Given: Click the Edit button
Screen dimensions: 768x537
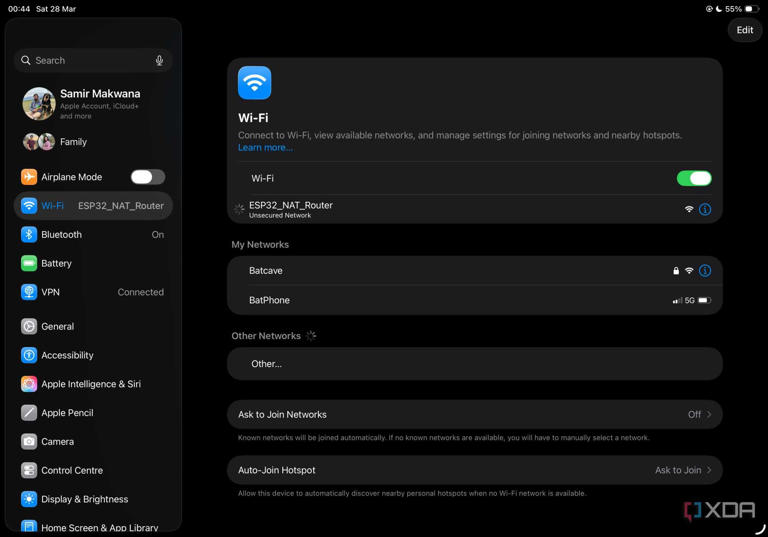Looking at the screenshot, I should point(744,30).
